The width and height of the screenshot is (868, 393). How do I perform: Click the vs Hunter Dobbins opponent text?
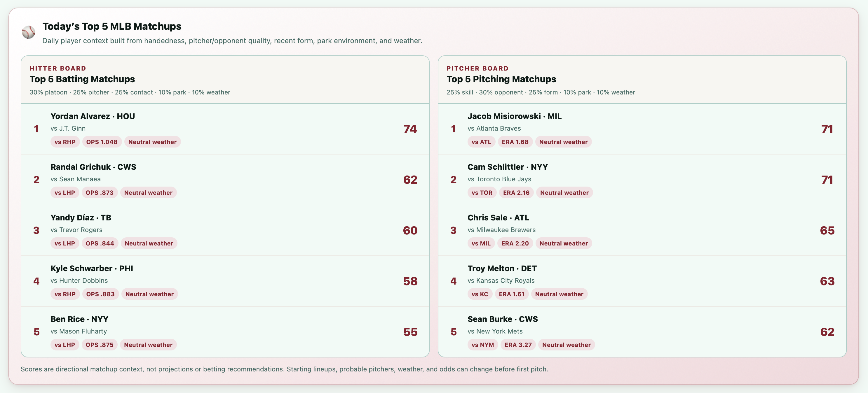(x=79, y=281)
